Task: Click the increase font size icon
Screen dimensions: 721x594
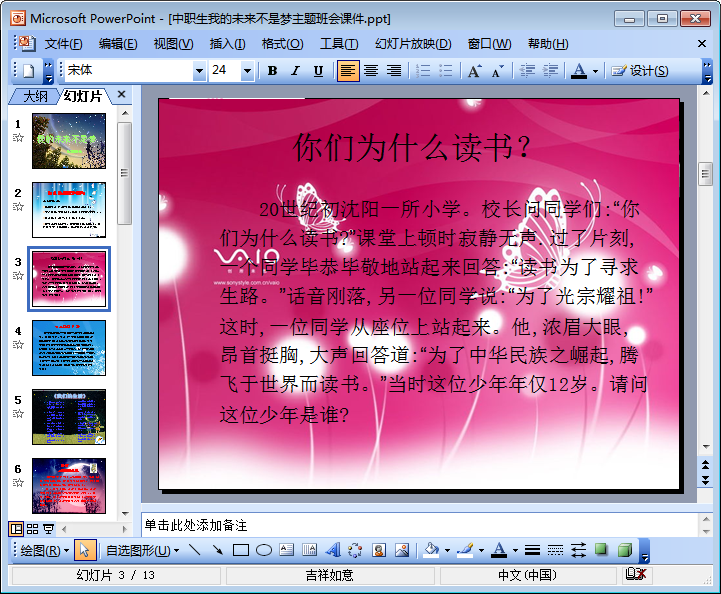Action: [x=474, y=71]
